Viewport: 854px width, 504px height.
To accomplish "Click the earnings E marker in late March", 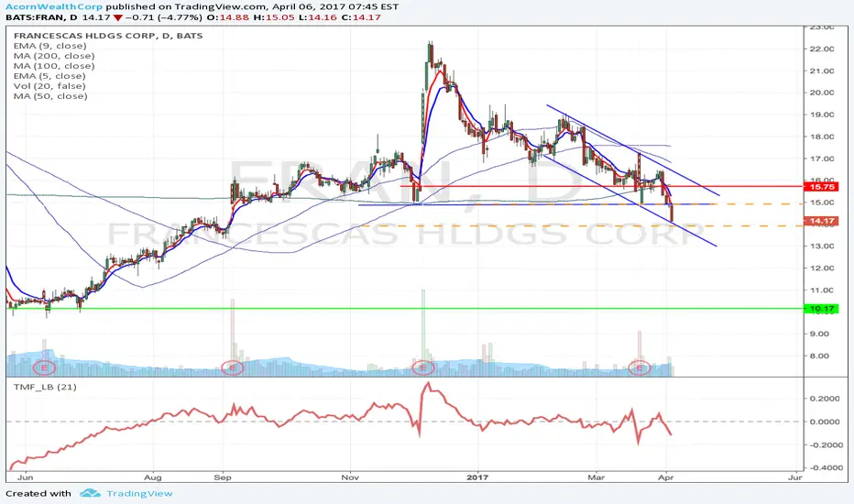I will [x=640, y=367].
